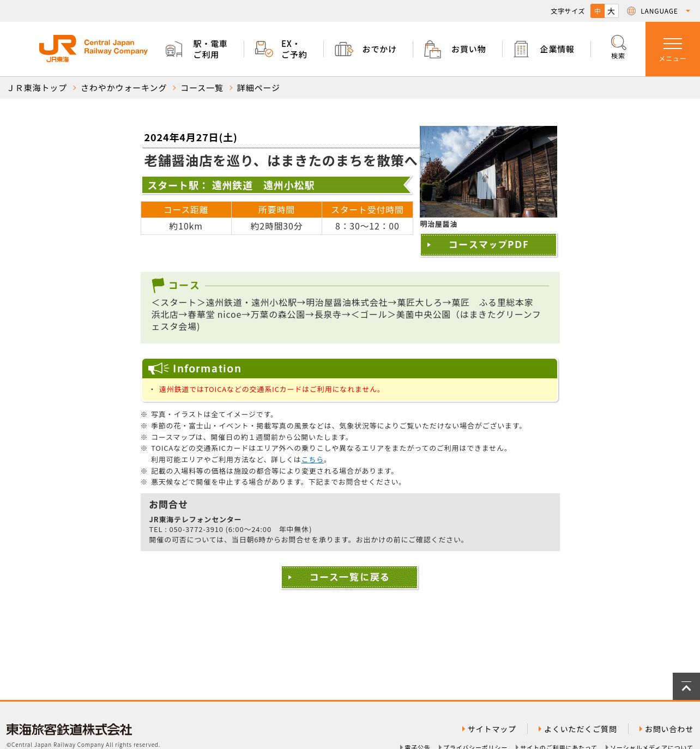Click the globe language icon

pos(631,11)
